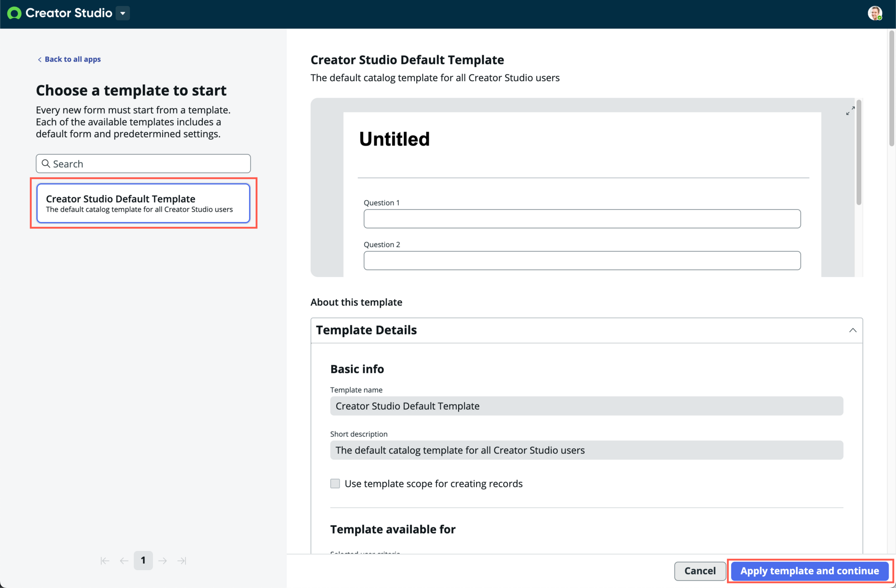This screenshot has width=896, height=588.
Task: Select the Creator Studio Default Template card
Action: (143, 204)
